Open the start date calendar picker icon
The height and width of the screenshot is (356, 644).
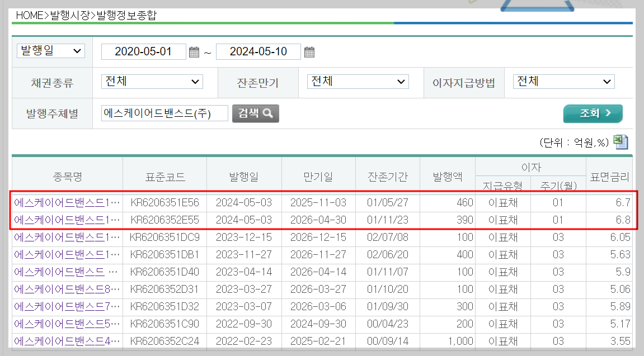(194, 52)
